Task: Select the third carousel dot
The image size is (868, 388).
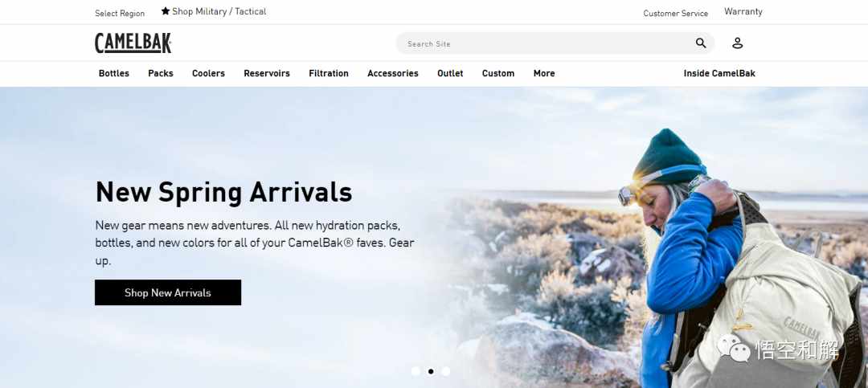Action: (x=445, y=371)
